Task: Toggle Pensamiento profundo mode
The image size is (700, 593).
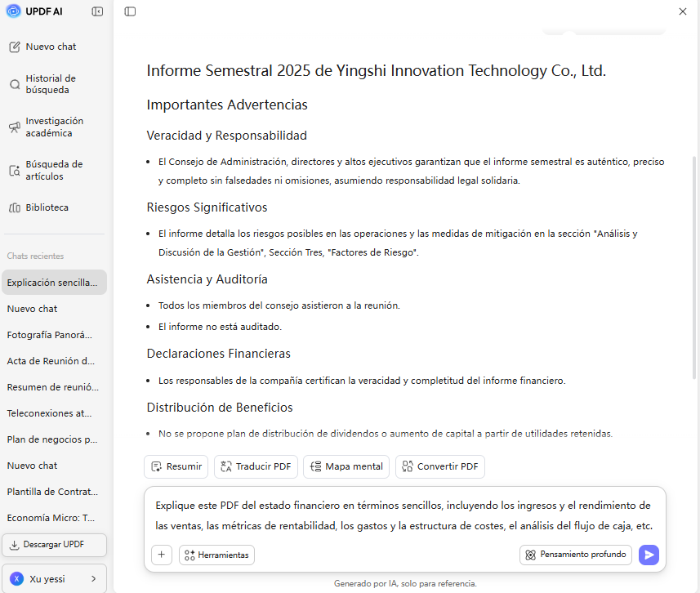Action: [576, 555]
